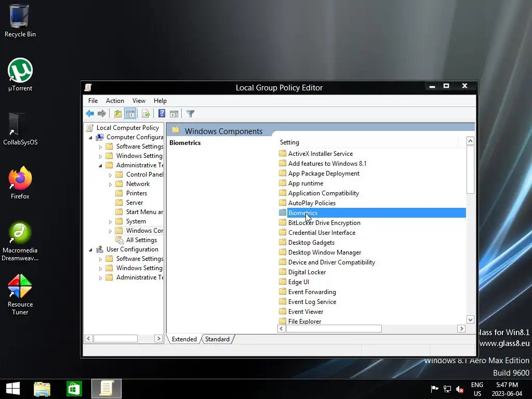Screen dimensions: 532x399
Task: Open the File menu
Action: pyautogui.click(x=93, y=101)
